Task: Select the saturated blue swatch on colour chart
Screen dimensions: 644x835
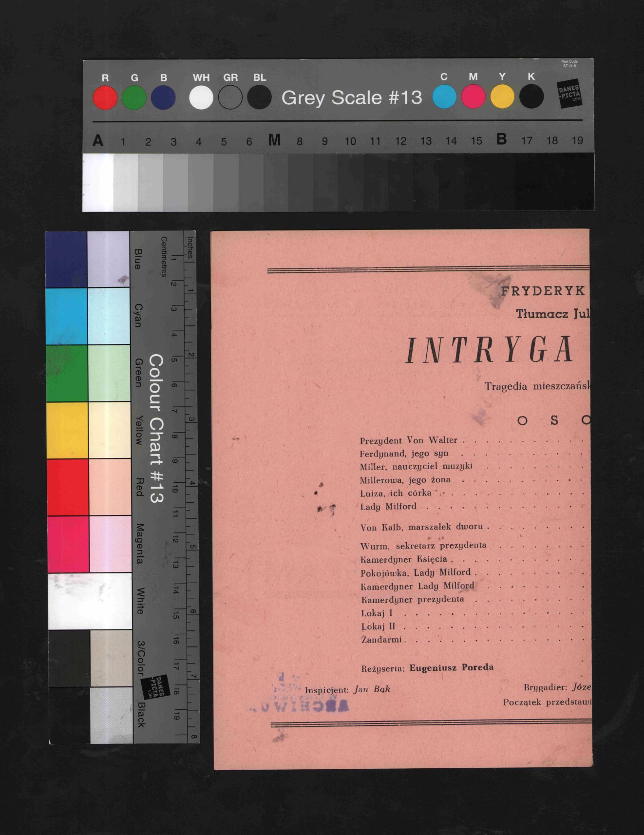Action: click(66, 259)
